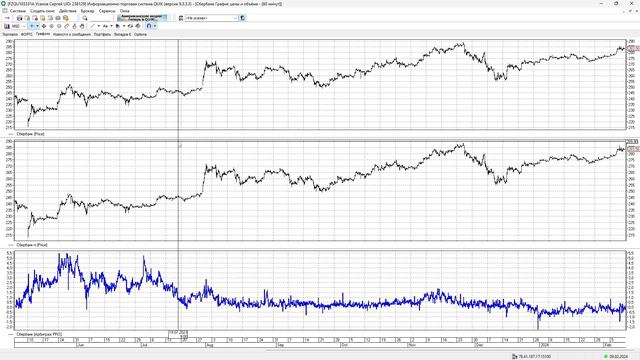
Task: Open the Система menu
Action: click(18, 11)
